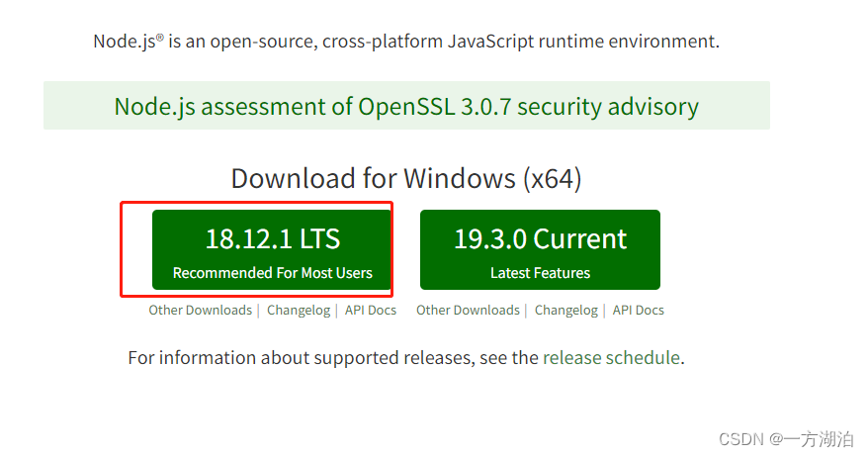Click the Node.js open-source description sentence
The width and height of the screenshot is (868, 457).
(406, 42)
